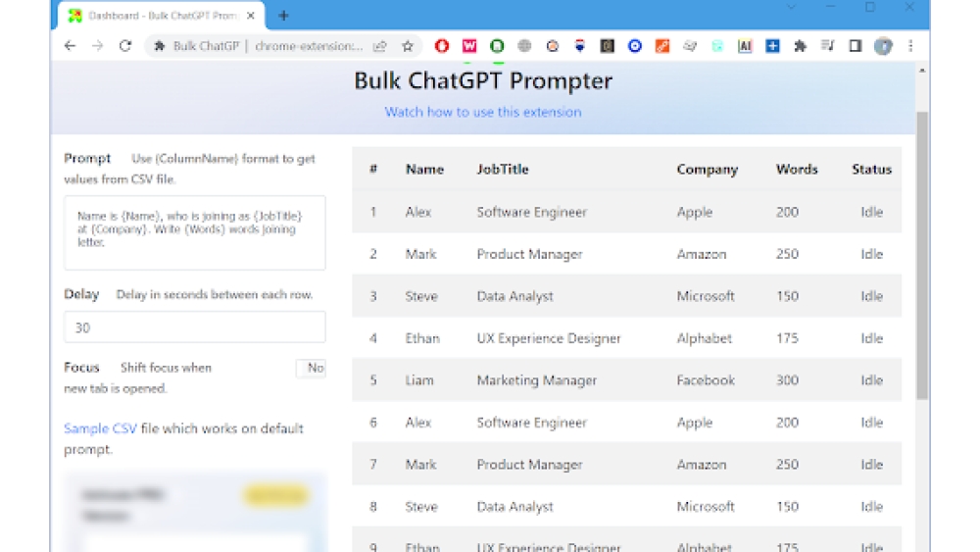Click Product Manager in row 2
Viewport: 980px width, 552px height.
click(x=529, y=254)
